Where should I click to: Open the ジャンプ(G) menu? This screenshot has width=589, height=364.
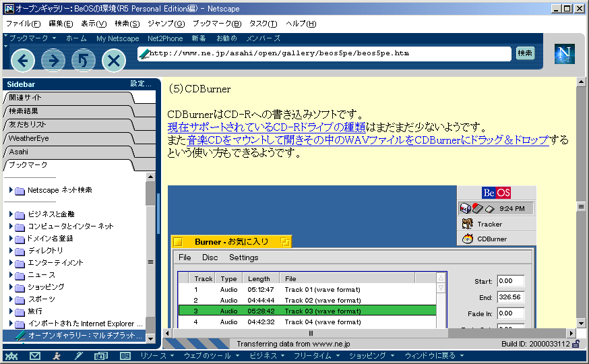click(x=166, y=24)
